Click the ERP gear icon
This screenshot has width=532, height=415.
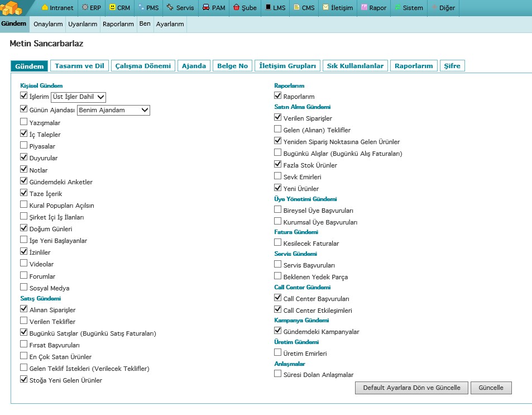pyautogui.click(x=85, y=8)
